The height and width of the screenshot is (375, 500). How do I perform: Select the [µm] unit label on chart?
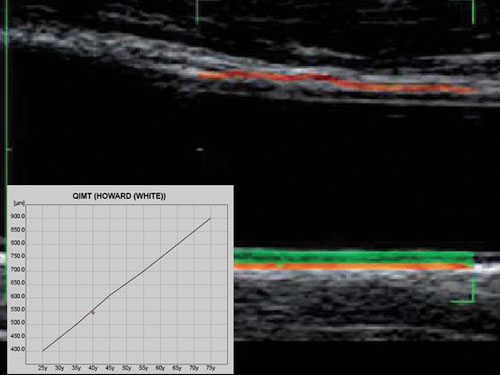click(x=19, y=203)
